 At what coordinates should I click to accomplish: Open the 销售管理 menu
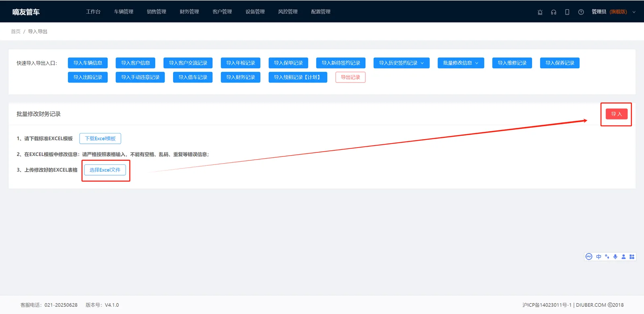point(157,12)
